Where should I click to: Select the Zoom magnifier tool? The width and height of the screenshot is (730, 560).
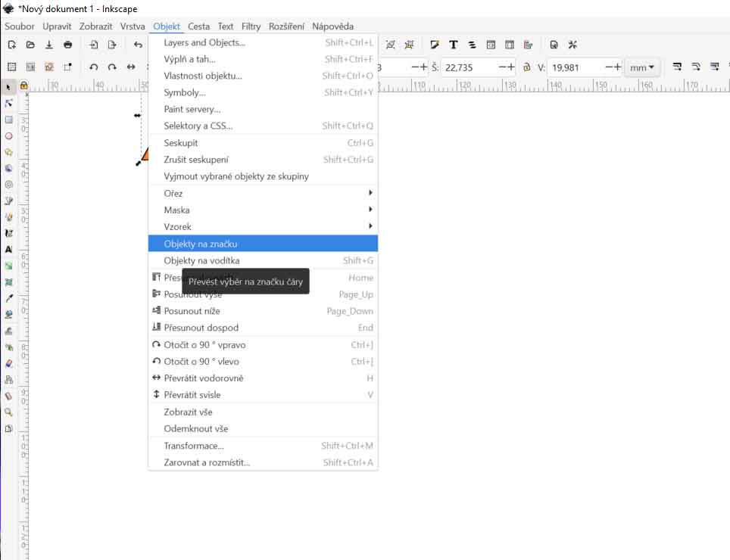point(9,412)
